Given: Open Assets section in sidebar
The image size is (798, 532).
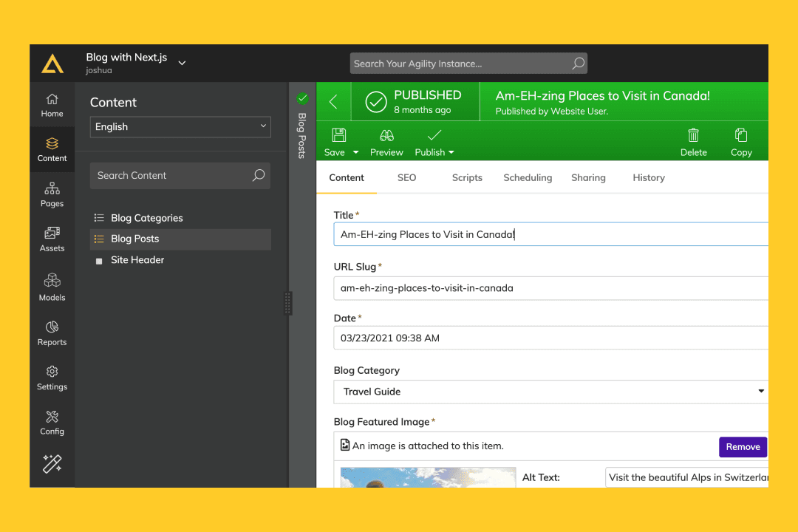Looking at the screenshot, I should coord(52,239).
